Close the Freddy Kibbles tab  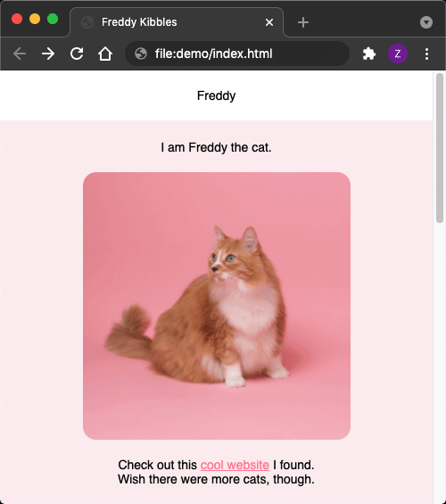(269, 22)
